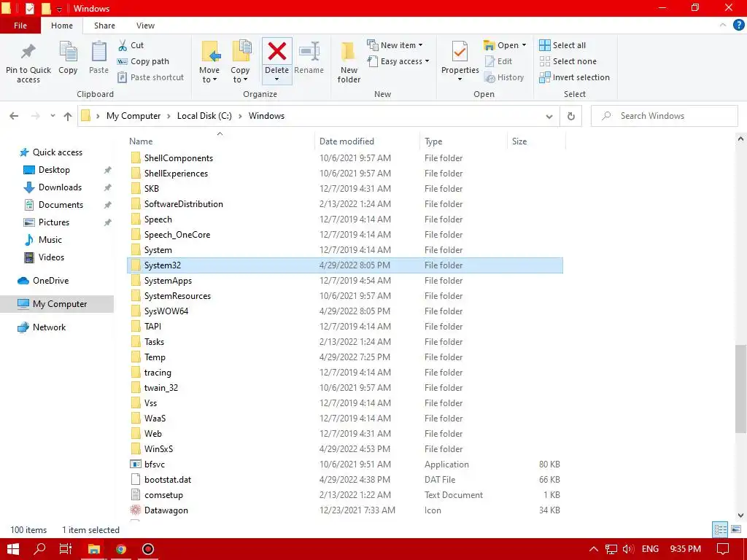Open the notification center
Viewport: 747px width, 560px height.
(723, 549)
